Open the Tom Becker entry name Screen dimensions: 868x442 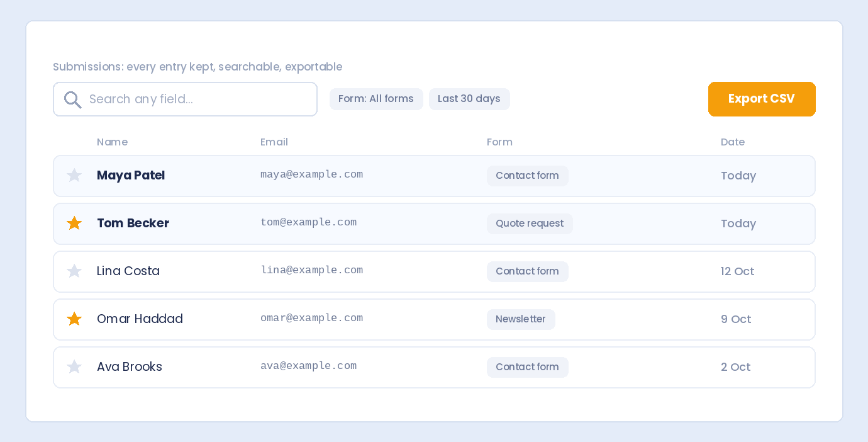click(x=133, y=223)
